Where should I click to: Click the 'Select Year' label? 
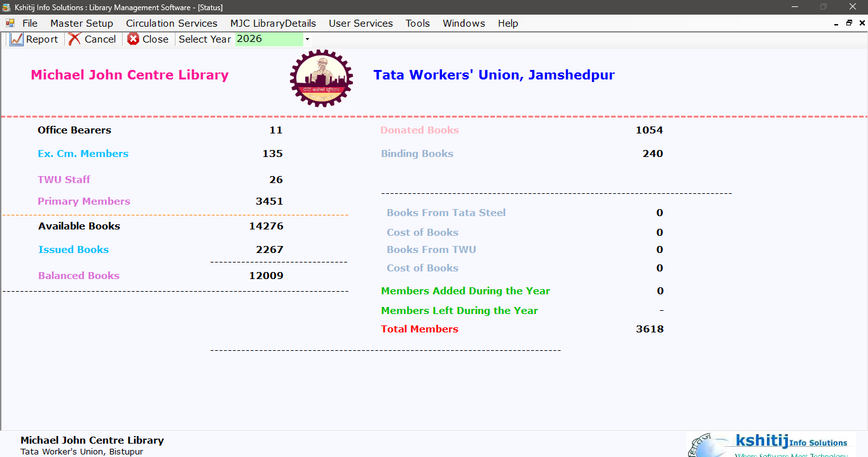tap(205, 39)
